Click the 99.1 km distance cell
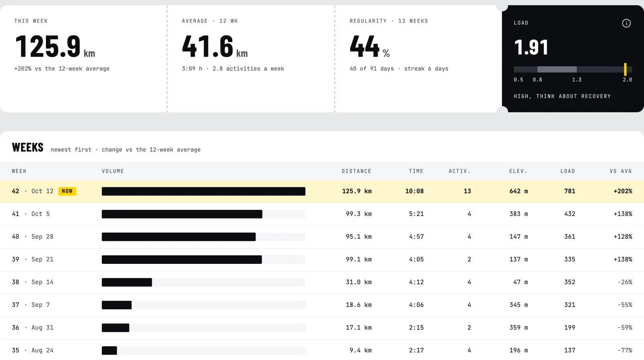This screenshot has height=360, width=644. click(x=359, y=259)
